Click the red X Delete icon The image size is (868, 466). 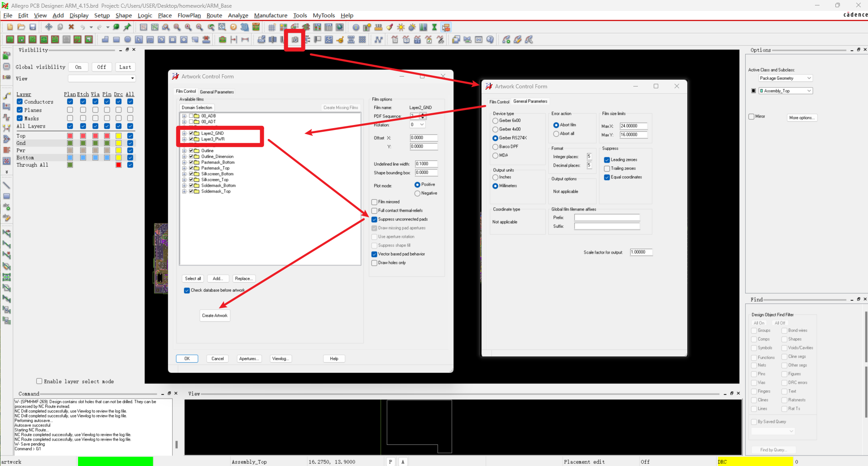pos(71,27)
